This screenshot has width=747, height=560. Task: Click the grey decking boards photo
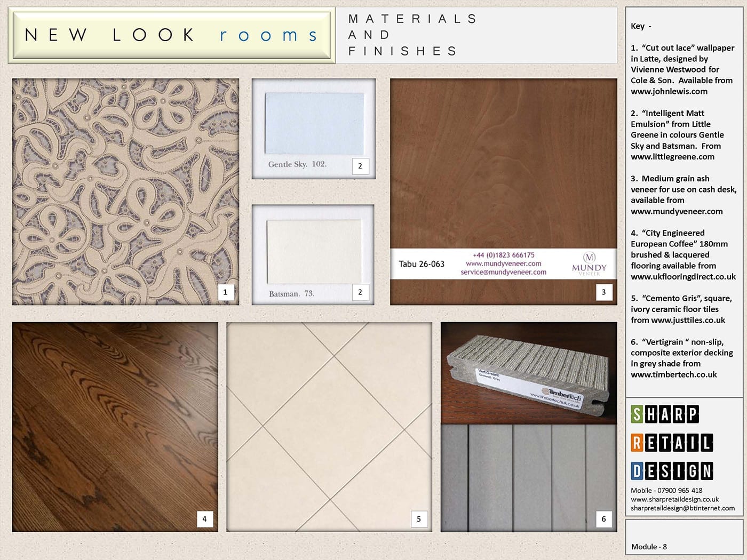(x=529, y=478)
